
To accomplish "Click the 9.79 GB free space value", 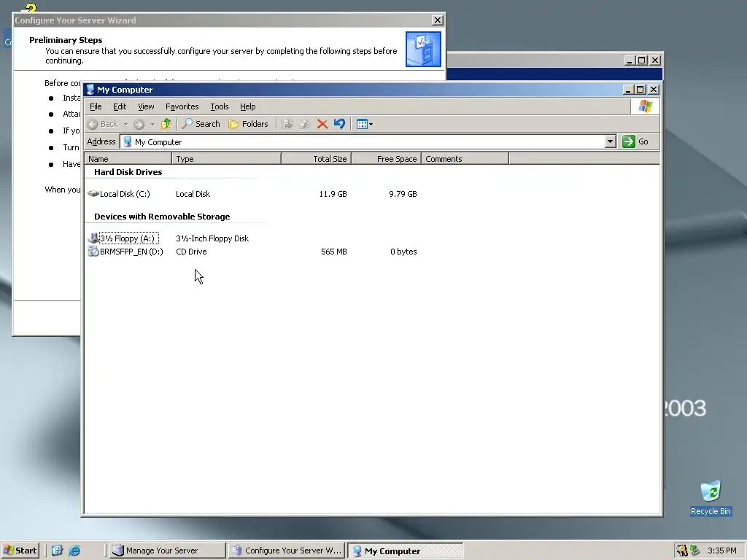I will pyautogui.click(x=403, y=194).
